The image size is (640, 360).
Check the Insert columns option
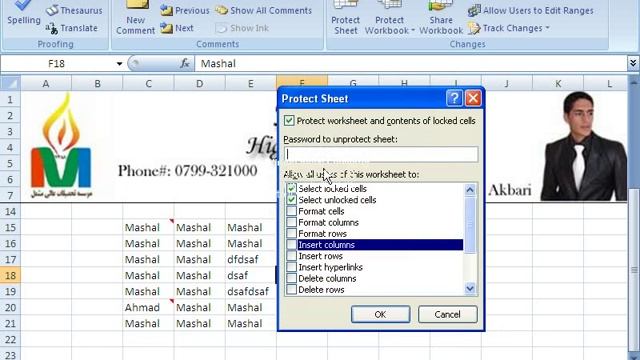[x=291, y=244]
